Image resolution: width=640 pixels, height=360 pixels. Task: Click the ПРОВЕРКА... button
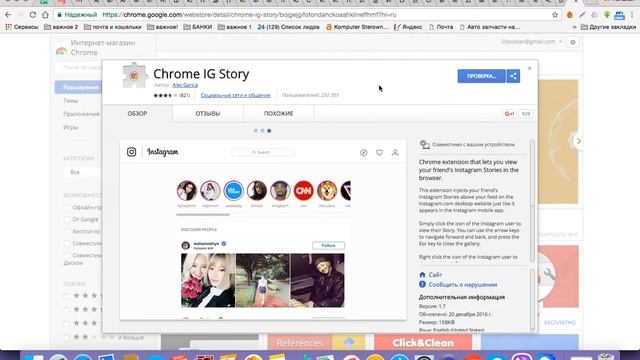coord(482,76)
